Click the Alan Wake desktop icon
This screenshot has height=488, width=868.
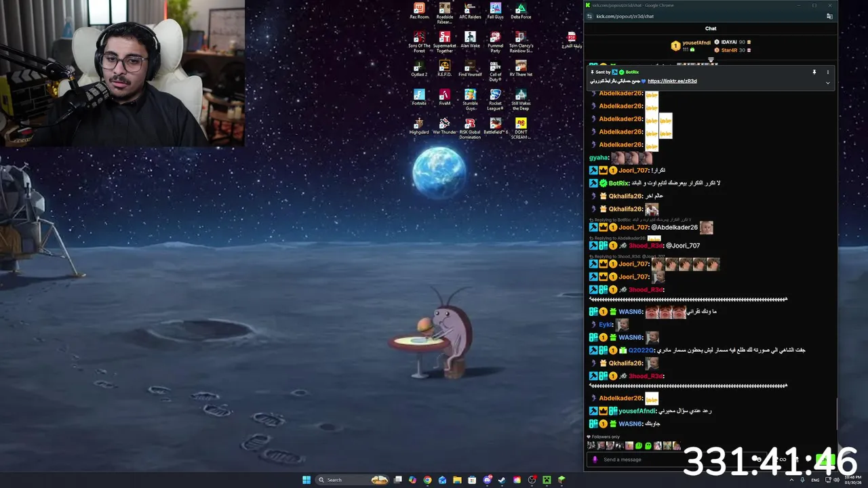tap(470, 39)
